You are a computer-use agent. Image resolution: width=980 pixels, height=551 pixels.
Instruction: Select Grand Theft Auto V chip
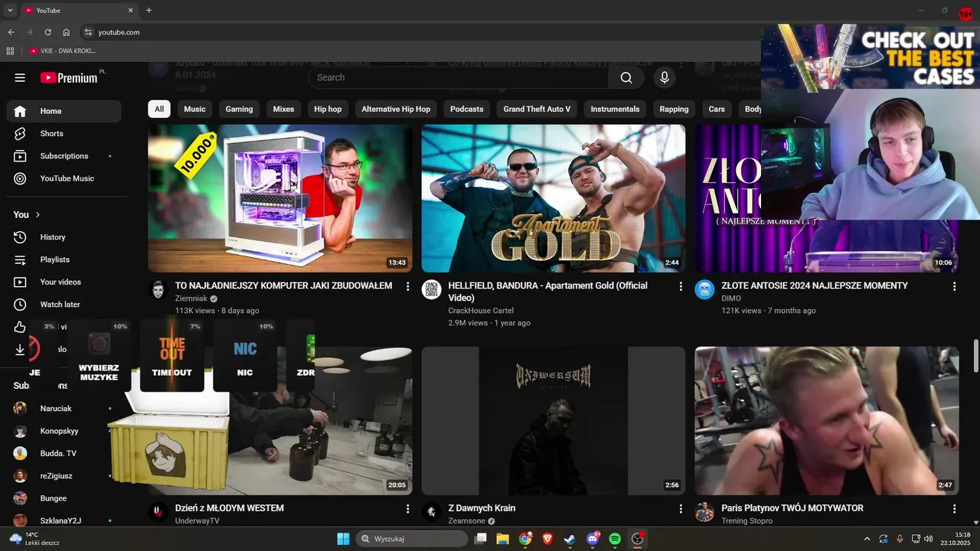[537, 109]
